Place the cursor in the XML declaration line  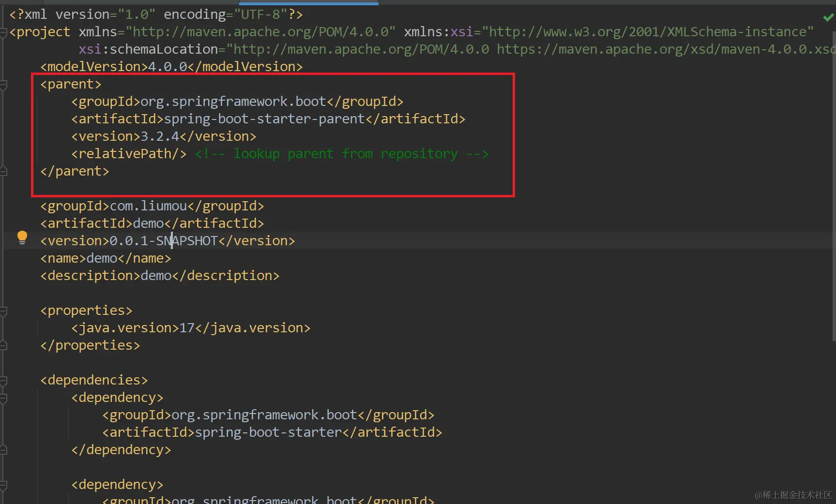[x=156, y=15]
